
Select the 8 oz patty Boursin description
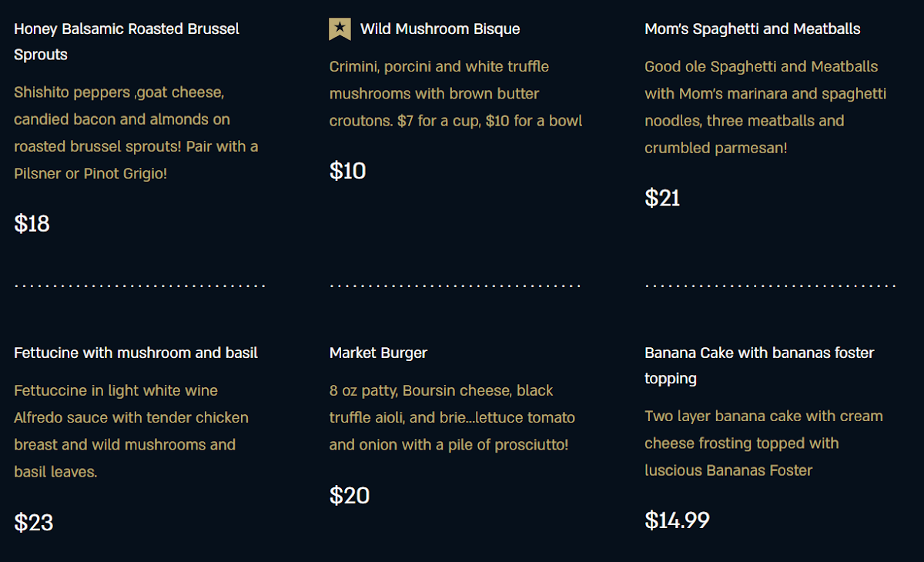click(x=452, y=418)
